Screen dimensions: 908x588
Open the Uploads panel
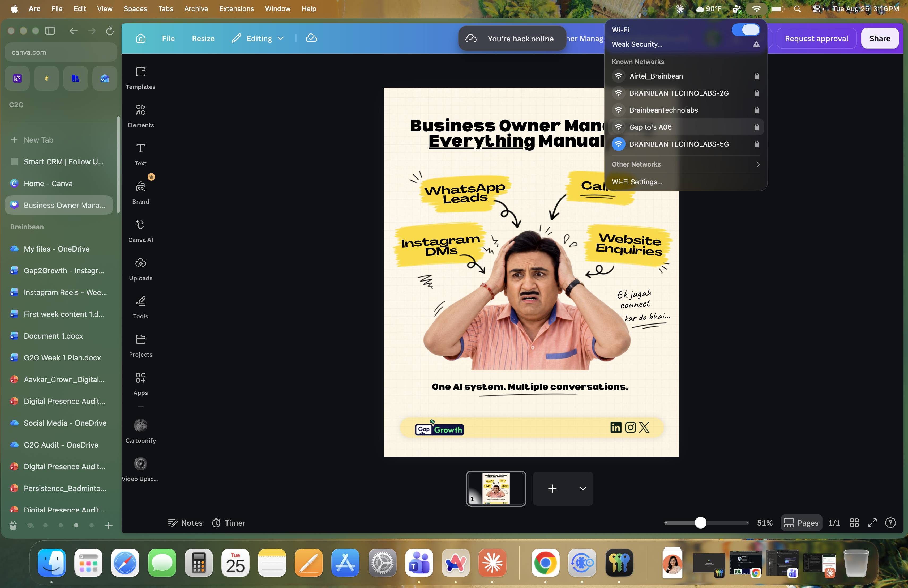click(x=140, y=269)
